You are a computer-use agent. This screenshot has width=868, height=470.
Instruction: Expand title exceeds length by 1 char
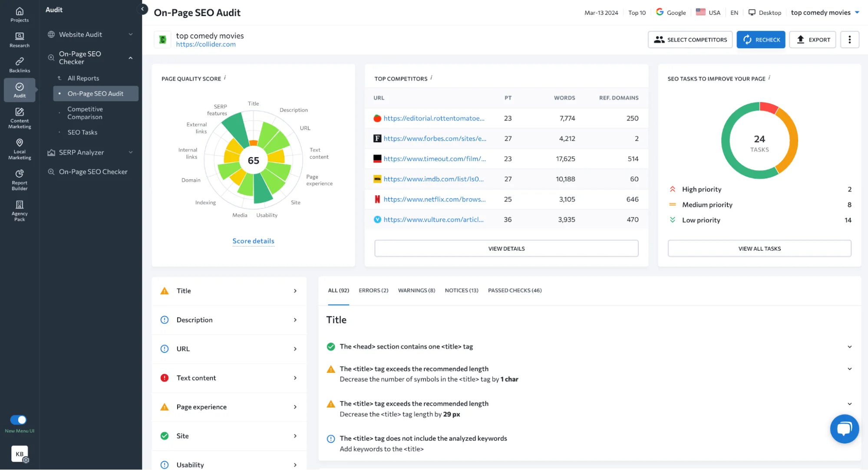849,369
